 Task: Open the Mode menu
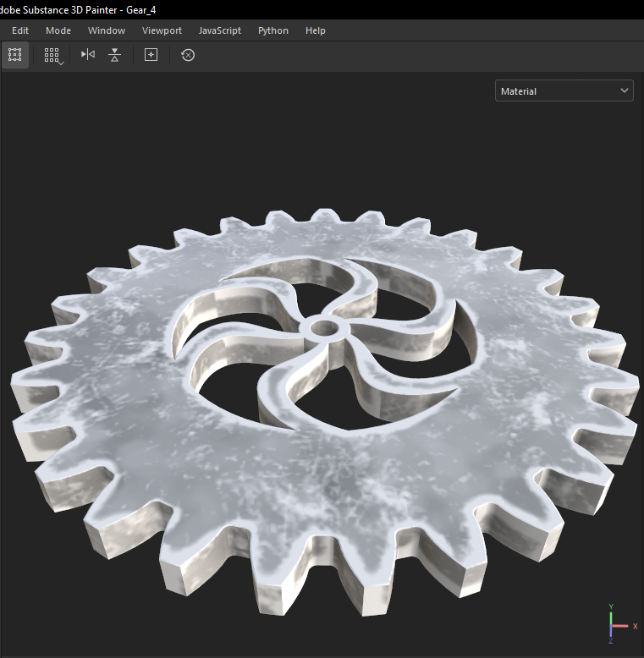[x=58, y=30]
